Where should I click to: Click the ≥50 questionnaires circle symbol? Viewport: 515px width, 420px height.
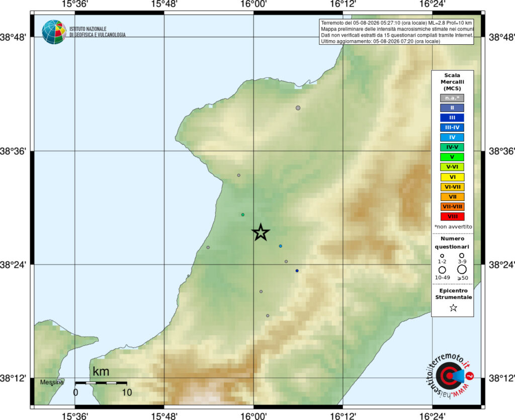coord(462,270)
